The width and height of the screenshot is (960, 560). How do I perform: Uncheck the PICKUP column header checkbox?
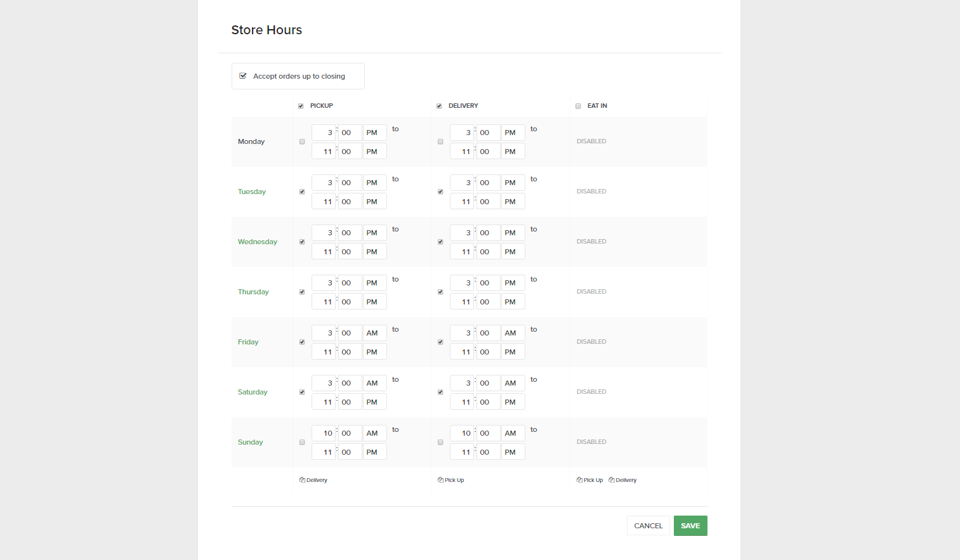[x=301, y=106]
